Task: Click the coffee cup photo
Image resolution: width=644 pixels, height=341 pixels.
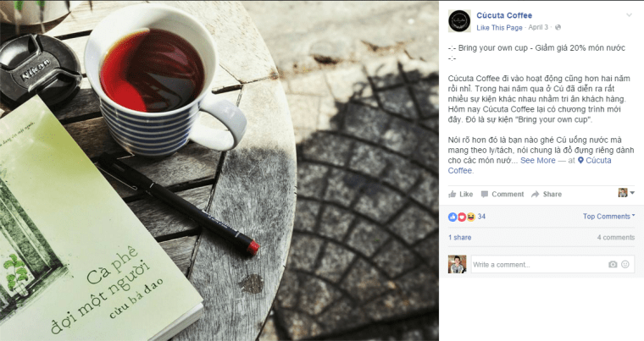Action: tap(219, 171)
